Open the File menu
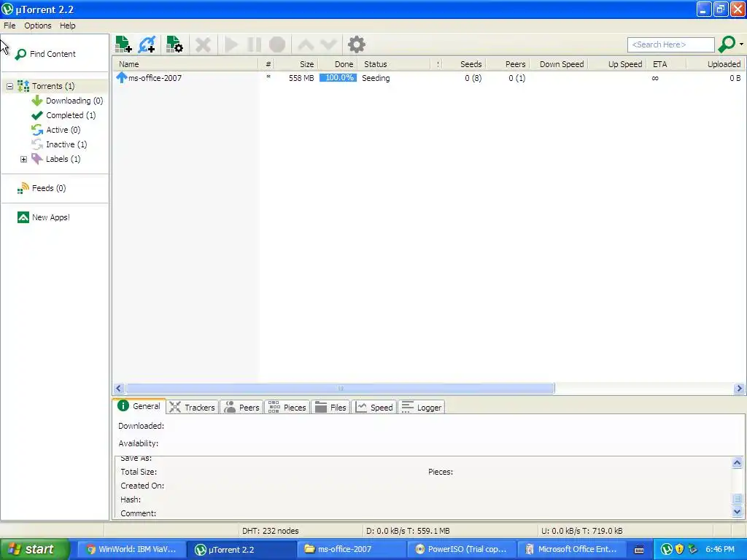747x560 pixels. [x=9, y=26]
